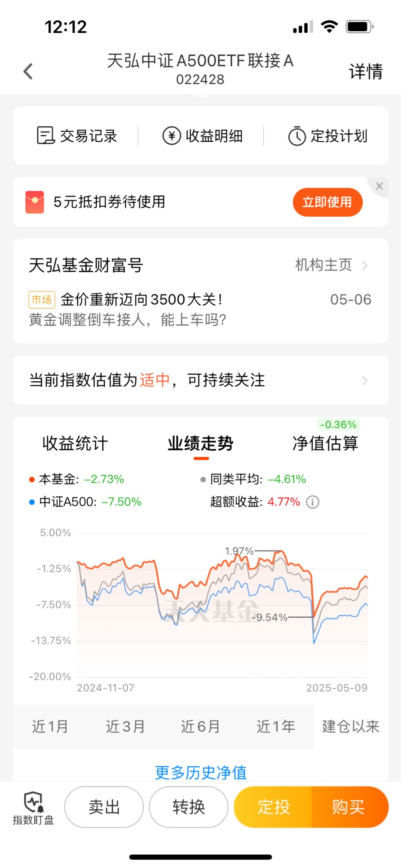Select the 建仓以来 time range
Viewport: 401px width, 868px height.
point(351,726)
